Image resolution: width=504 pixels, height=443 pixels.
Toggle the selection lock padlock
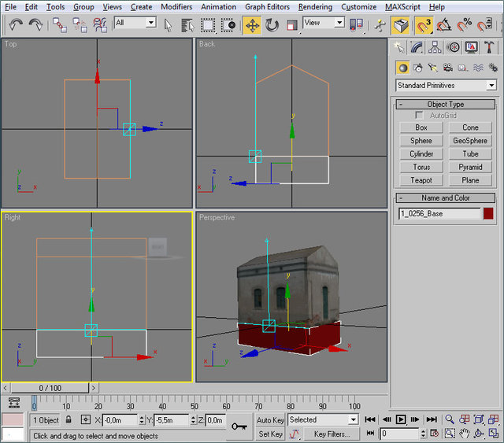tap(69, 420)
